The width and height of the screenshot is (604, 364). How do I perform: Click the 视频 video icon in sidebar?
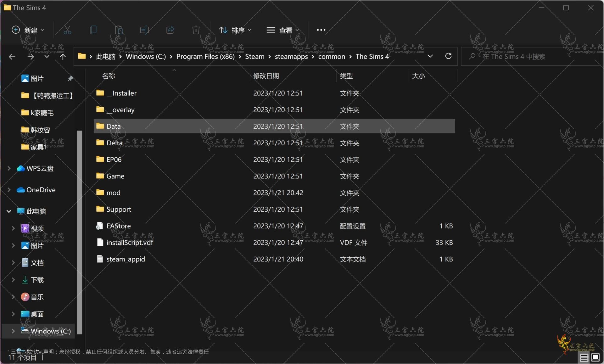pyautogui.click(x=25, y=228)
